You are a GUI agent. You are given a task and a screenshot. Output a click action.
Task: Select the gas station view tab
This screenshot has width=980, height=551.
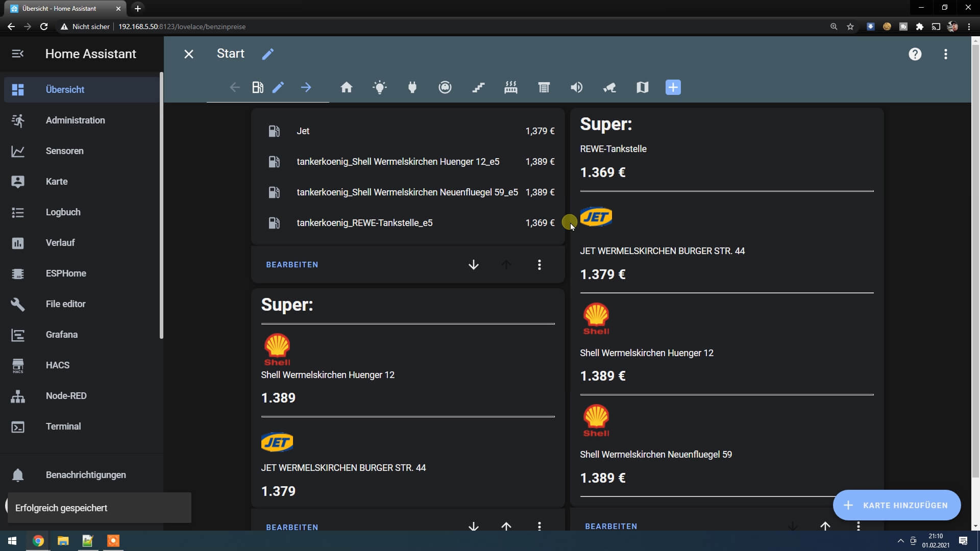point(258,87)
